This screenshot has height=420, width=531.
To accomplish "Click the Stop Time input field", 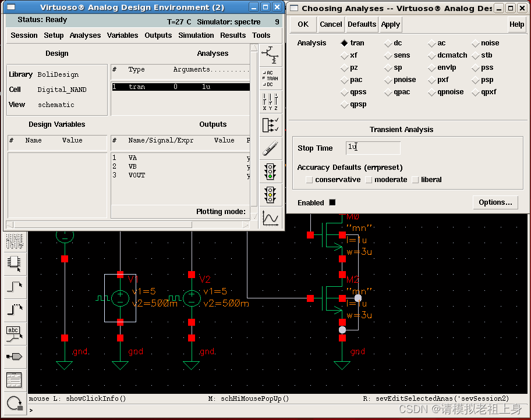I will click(373, 148).
